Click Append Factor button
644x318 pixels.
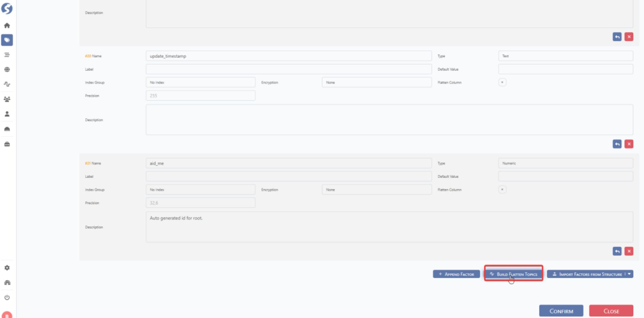(x=456, y=274)
